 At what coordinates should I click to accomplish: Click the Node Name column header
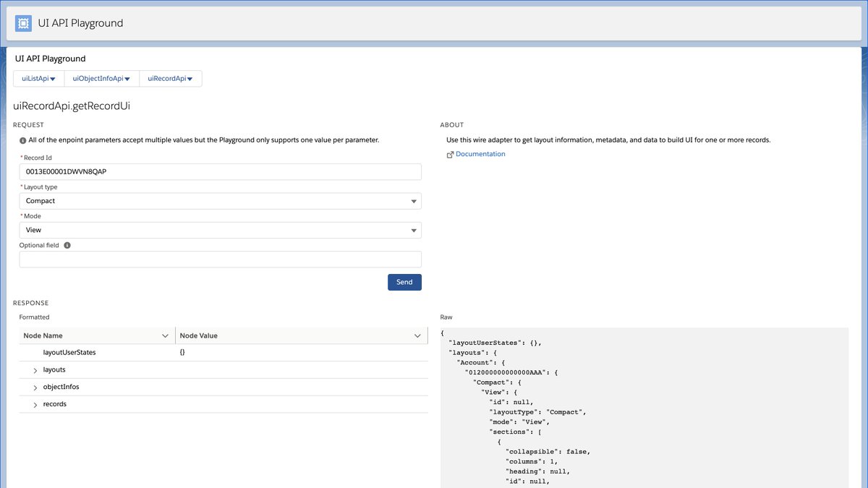point(97,335)
